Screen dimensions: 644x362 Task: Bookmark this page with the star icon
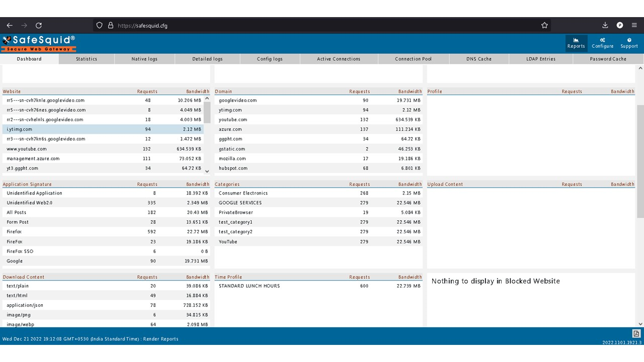544,25
